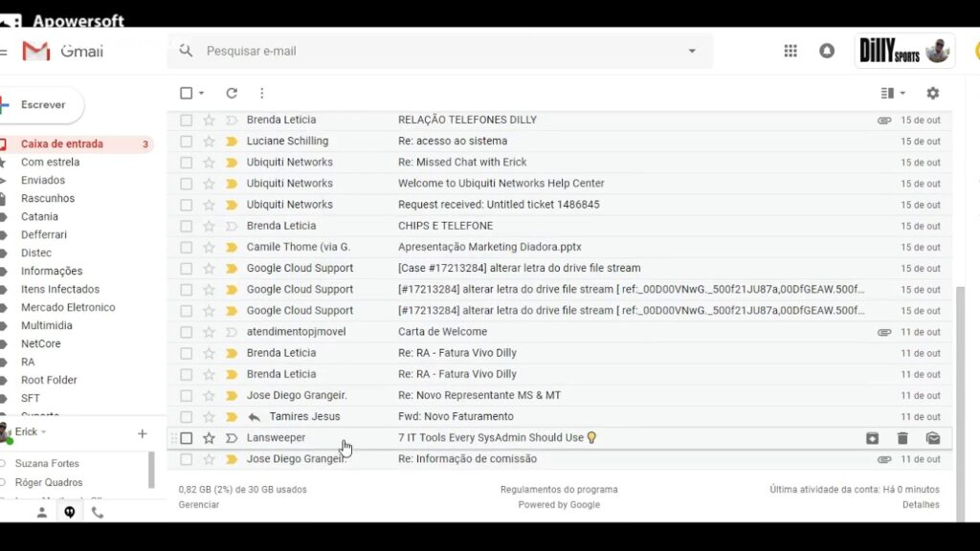980x551 pixels.
Task: Select checkbox for RELAÇÃO TELEFONES DILLY email
Action: [187, 120]
